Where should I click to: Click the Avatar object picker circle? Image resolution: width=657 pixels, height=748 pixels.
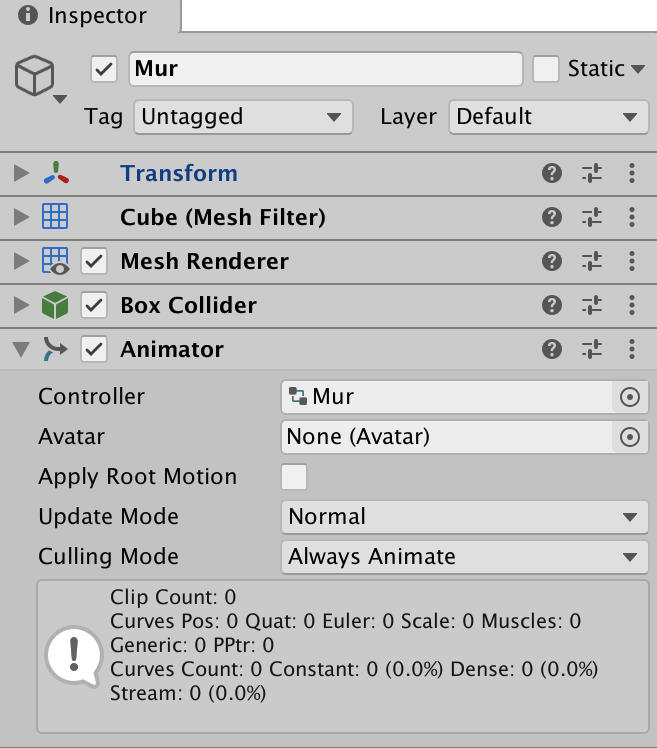click(629, 437)
